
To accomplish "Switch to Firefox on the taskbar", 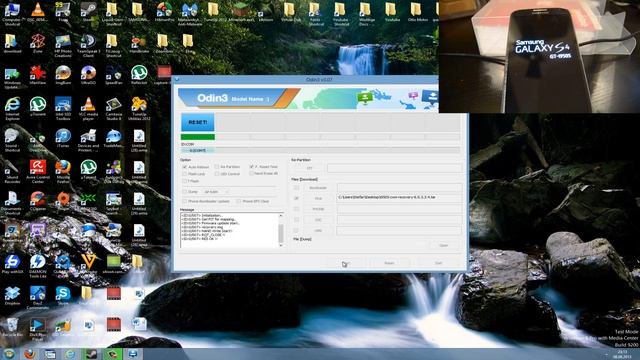I will [29, 354].
